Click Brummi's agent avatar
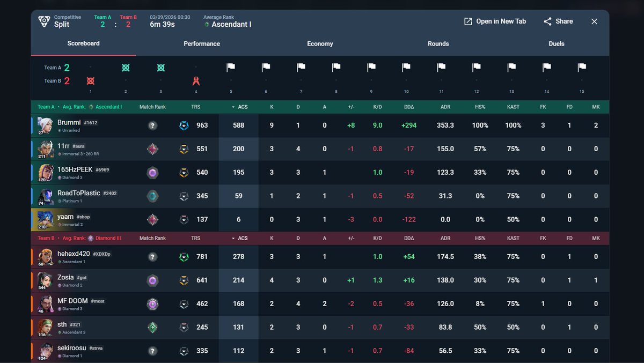The width and height of the screenshot is (644, 363). pyautogui.click(x=45, y=125)
